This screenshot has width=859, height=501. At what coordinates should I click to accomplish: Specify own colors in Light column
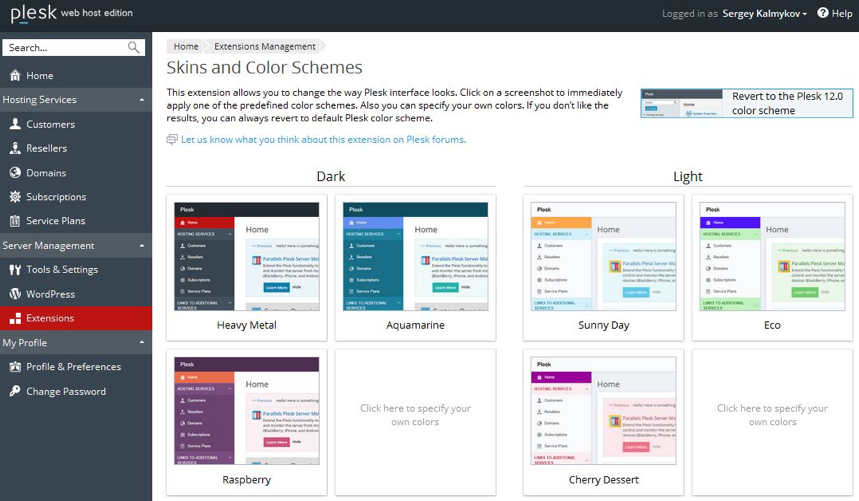click(x=772, y=422)
